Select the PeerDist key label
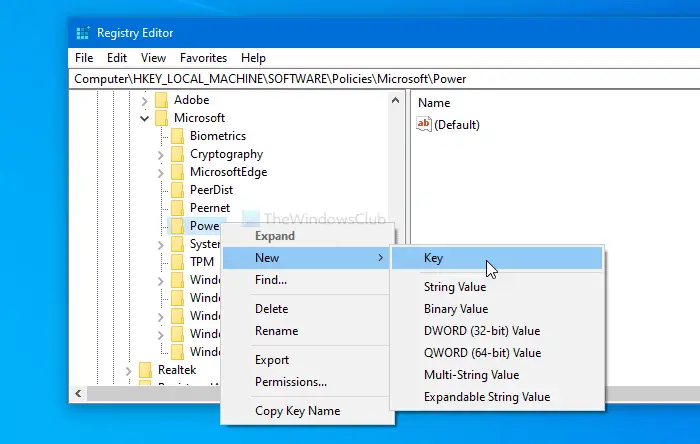This screenshot has width=700, height=444. 211,190
